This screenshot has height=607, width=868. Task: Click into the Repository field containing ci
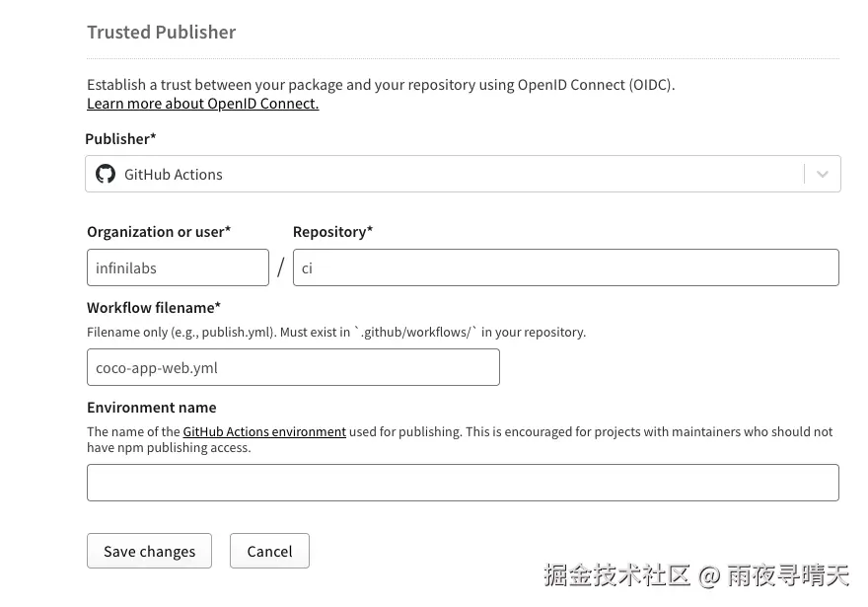[x=565, y=267]
